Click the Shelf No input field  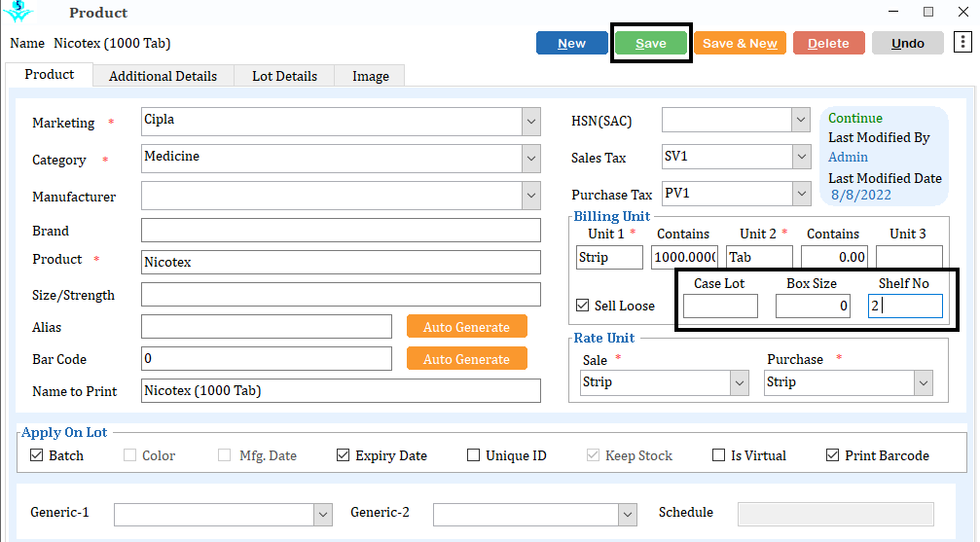(x=906, y=306)
